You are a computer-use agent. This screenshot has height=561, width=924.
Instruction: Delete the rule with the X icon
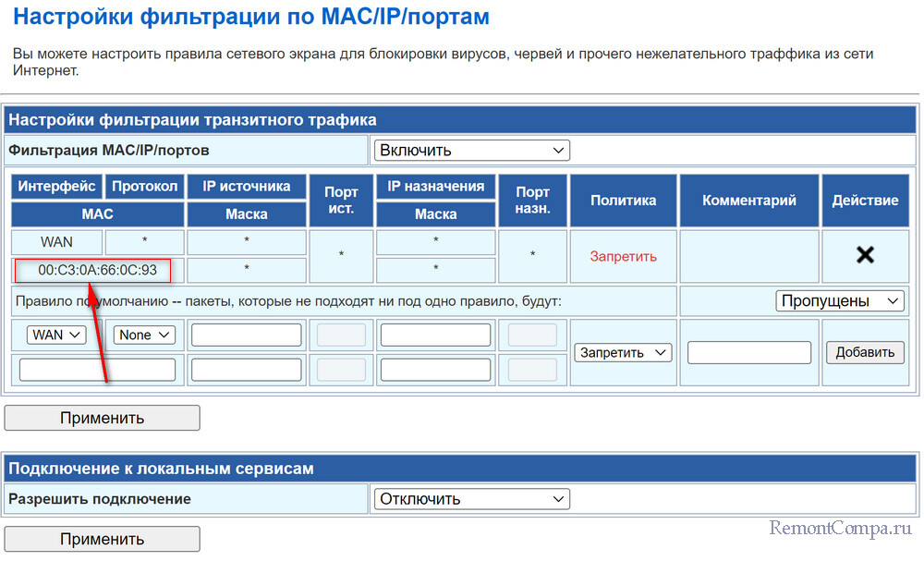[865, 256]
